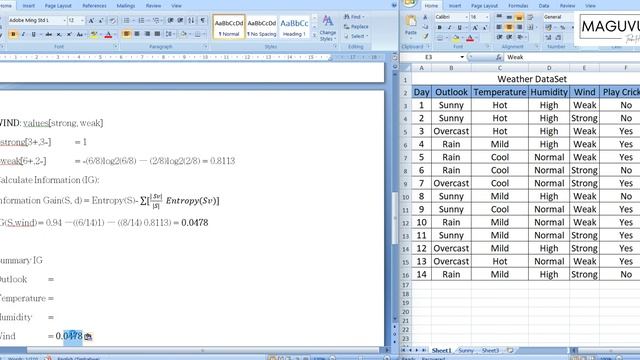Viewport: 640px width, 360px height.
Task: Click Word's Increase Indent icon
Action: 180,20
